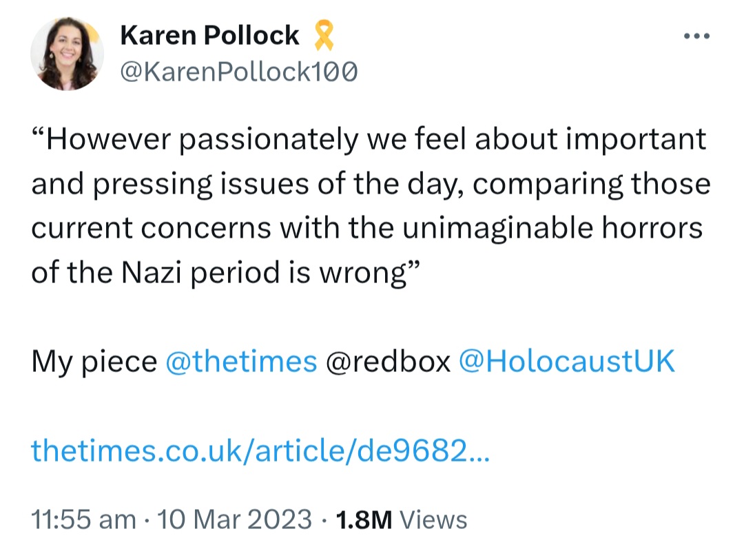The image size is (744, 560).
Task: Click the words 'My piece'
Action: click(x=94, y=361)
